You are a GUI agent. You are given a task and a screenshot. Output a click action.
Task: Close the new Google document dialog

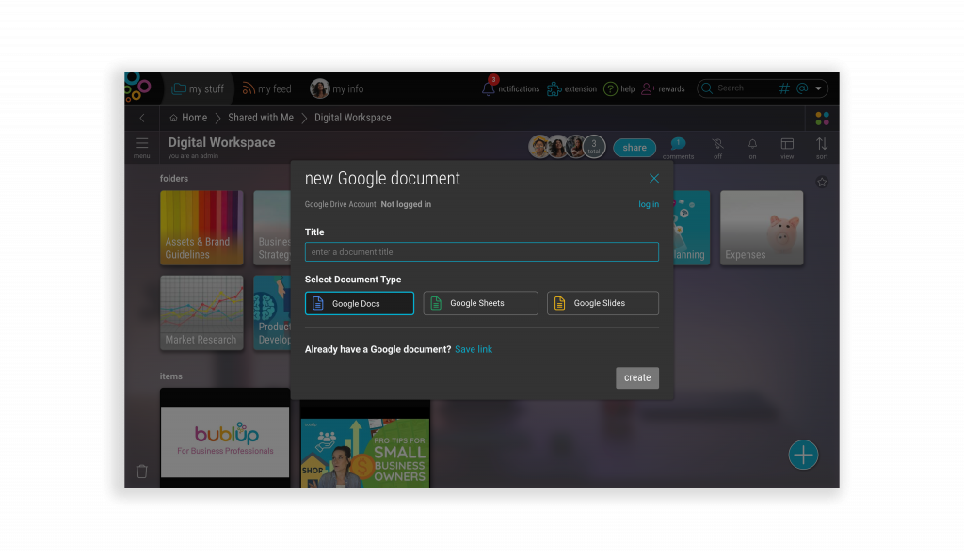click(654, 178)
